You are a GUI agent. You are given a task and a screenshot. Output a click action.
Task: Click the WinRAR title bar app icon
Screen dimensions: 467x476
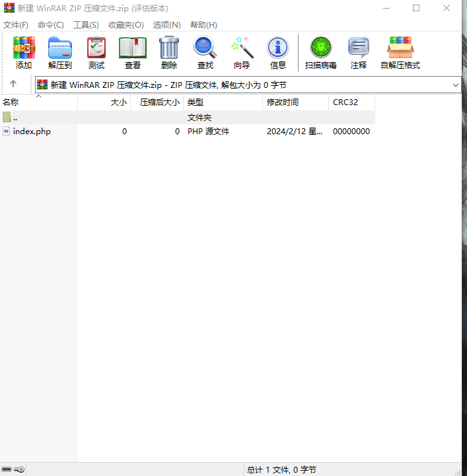(9, 8)
